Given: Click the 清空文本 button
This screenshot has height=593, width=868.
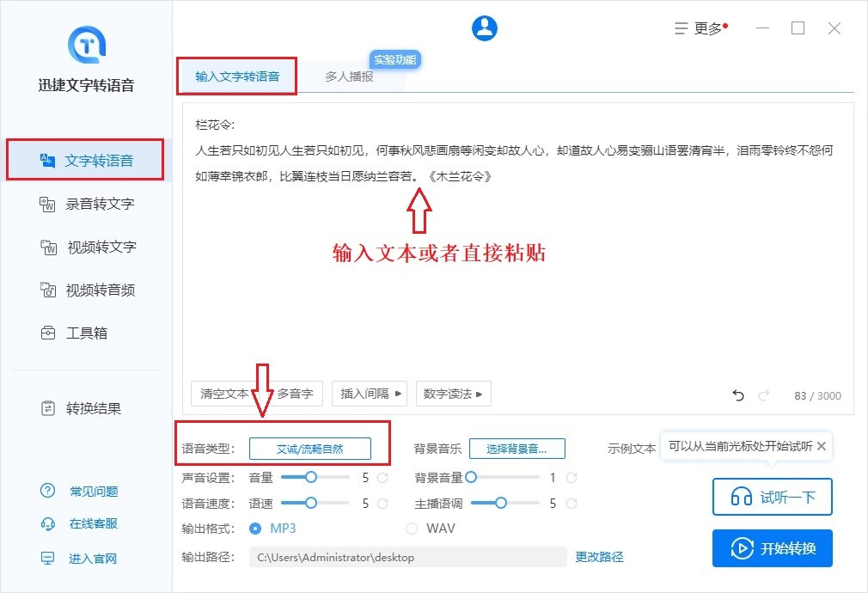Looking at the screenshot, I should [224, 394].
